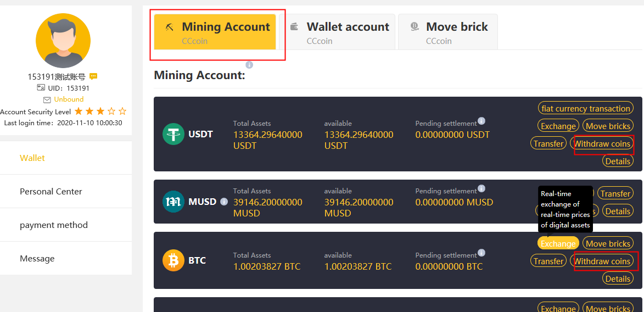Image resolution: width=644 pixels, height=312 pixels.
Task: Open Details for BTC
Action: [618, 278]
